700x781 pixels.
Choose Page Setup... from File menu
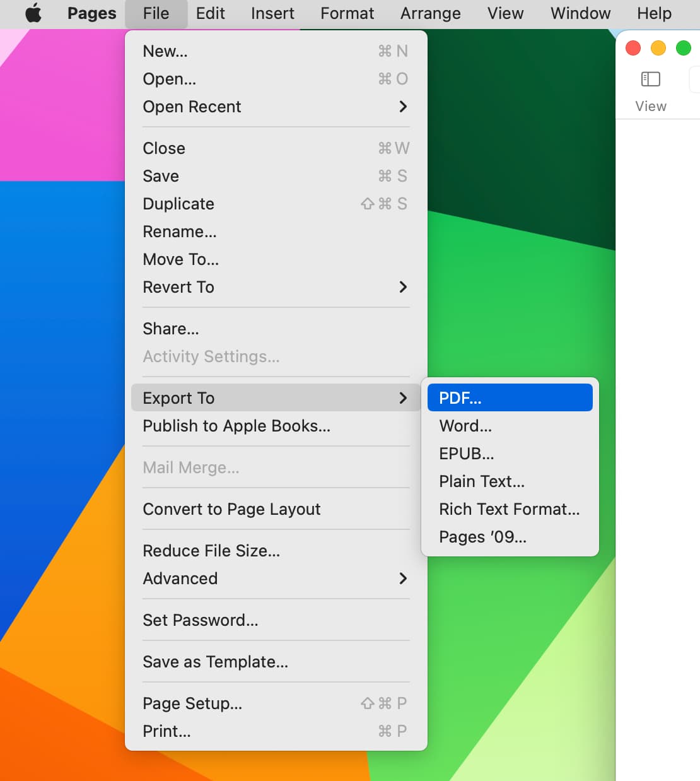click(x=276, y=703)
